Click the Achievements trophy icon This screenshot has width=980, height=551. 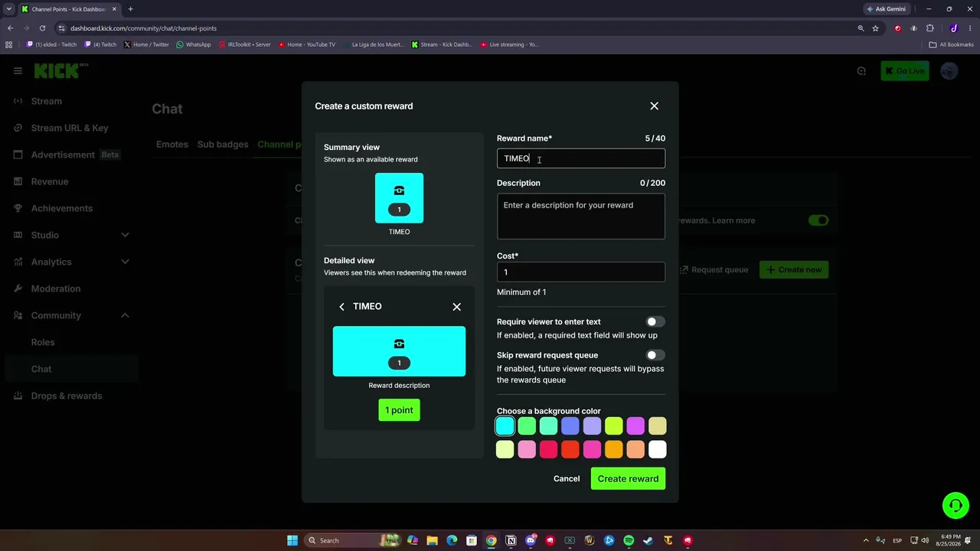18,208
